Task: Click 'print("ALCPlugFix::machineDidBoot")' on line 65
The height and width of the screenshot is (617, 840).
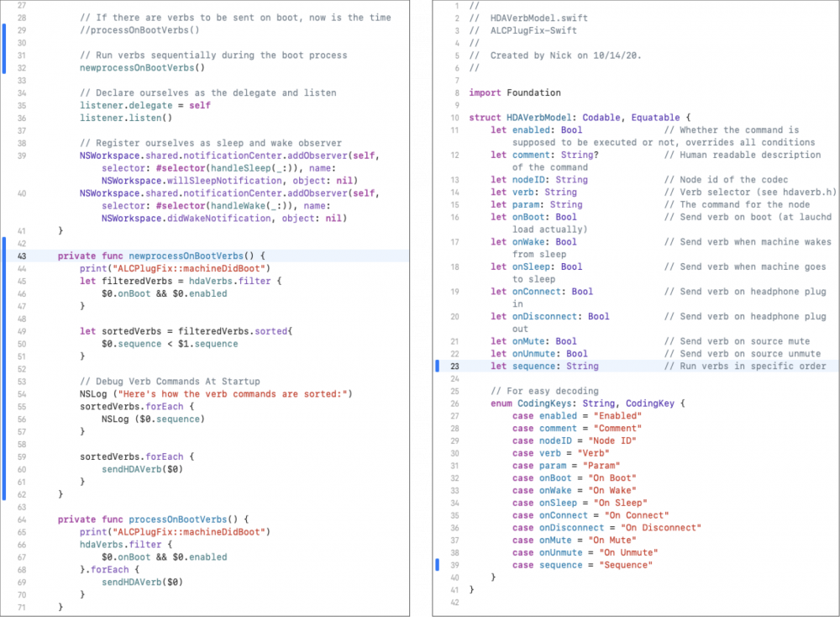Action: [176, 532]
